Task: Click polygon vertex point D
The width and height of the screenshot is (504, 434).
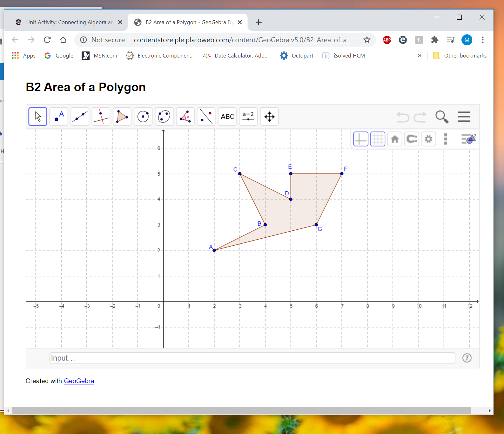Action: coord(291,199)
